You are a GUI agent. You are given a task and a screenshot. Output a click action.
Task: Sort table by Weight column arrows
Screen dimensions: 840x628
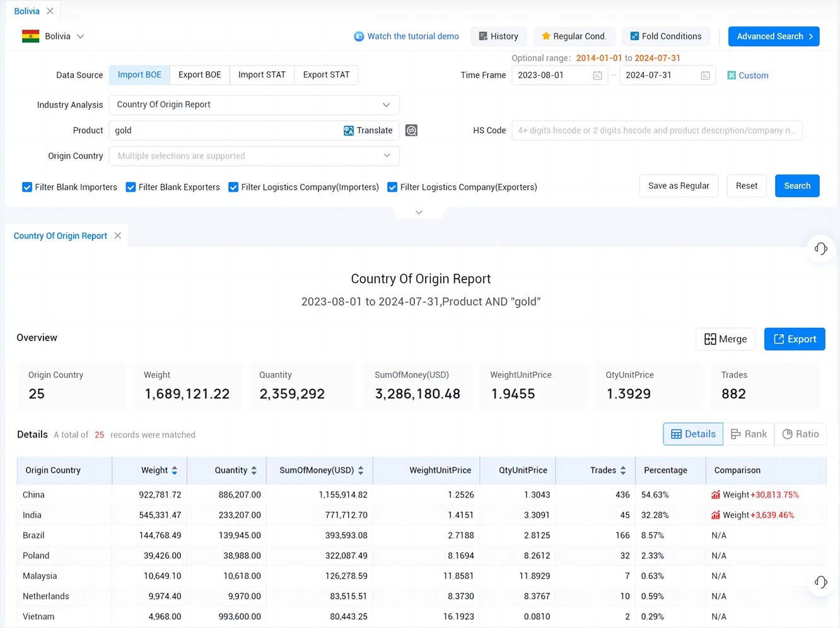[175, 470]
